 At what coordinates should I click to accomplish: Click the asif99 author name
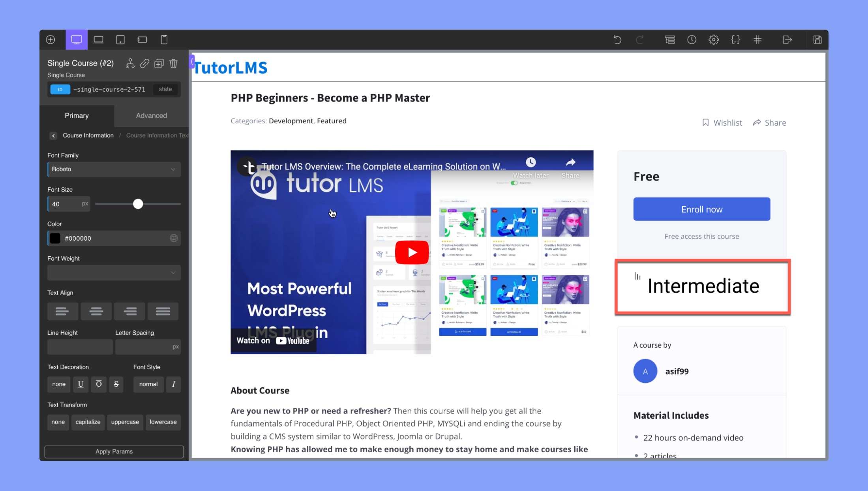point(677,371)
